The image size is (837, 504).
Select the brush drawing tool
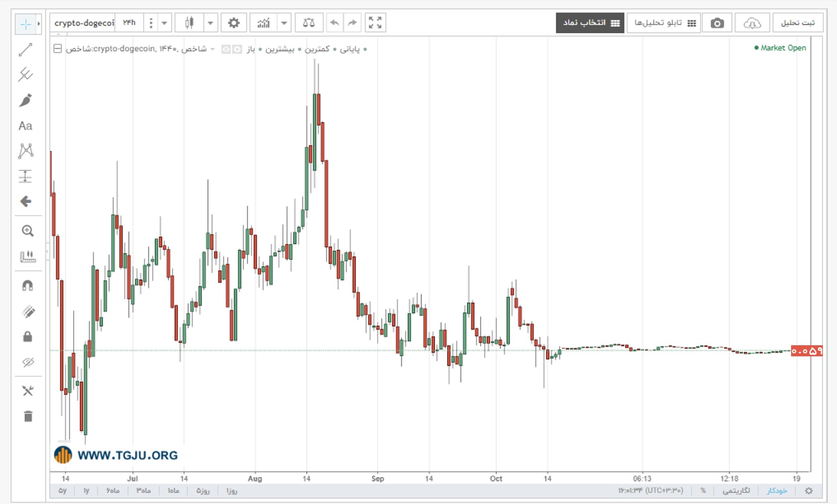tap(25, 100)
